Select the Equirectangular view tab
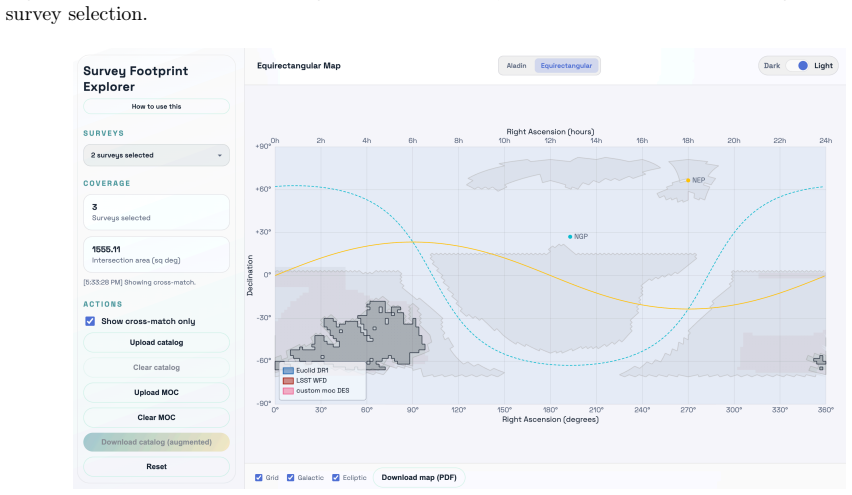852x495 pixels. click(566, 66)
